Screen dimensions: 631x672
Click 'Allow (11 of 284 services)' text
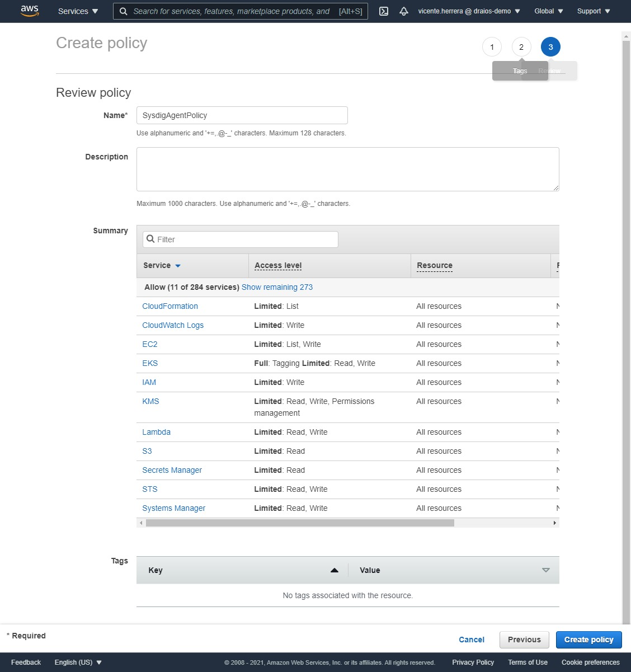click(x=192, y=287)
